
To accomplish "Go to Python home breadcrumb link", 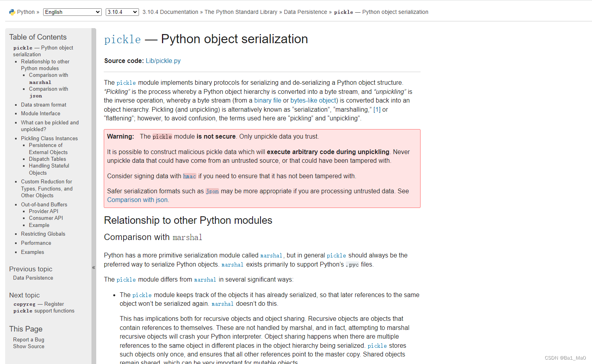I will click(x=26, y=12).
